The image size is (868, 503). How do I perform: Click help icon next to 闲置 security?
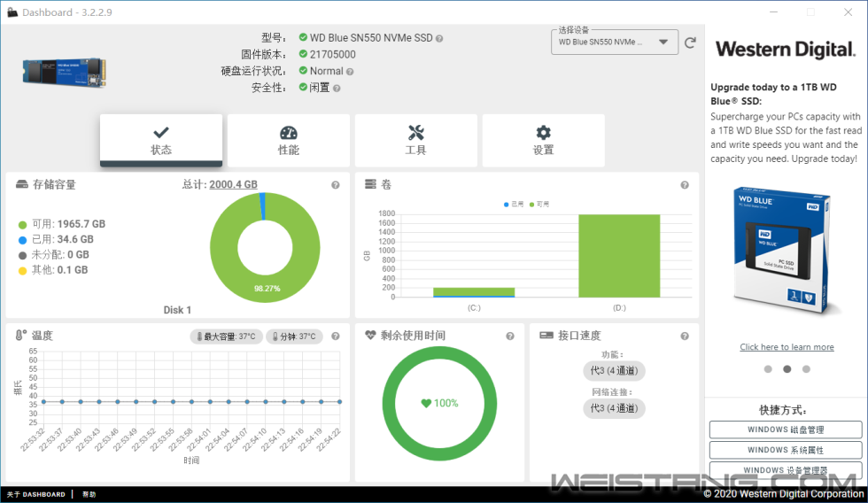[x=337, y=89]
